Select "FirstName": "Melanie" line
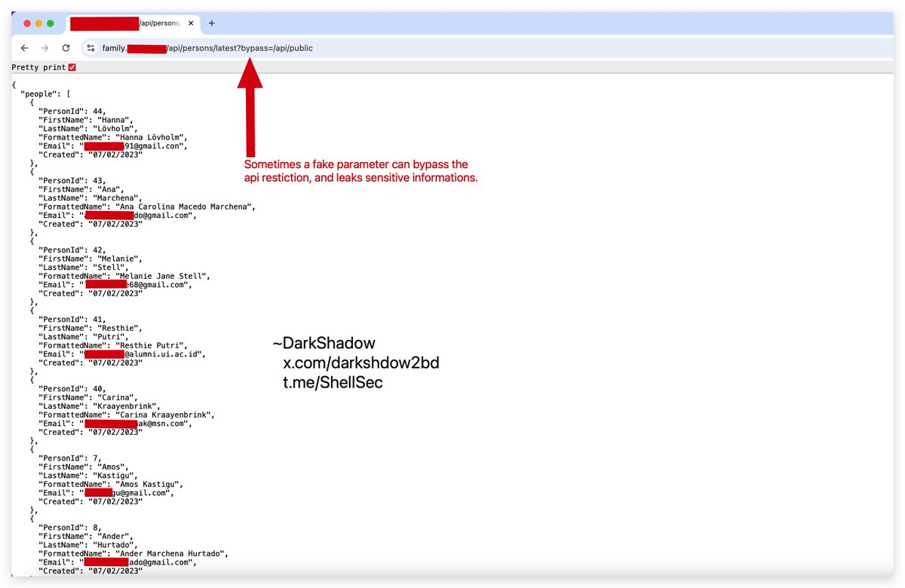This screenshot has width=905, height=588. 90,258
